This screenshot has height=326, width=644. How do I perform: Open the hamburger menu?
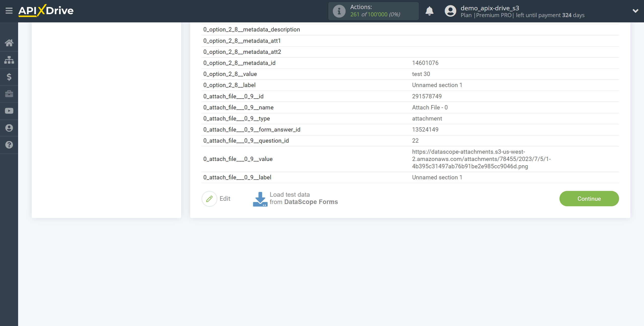tap(9, 11)
